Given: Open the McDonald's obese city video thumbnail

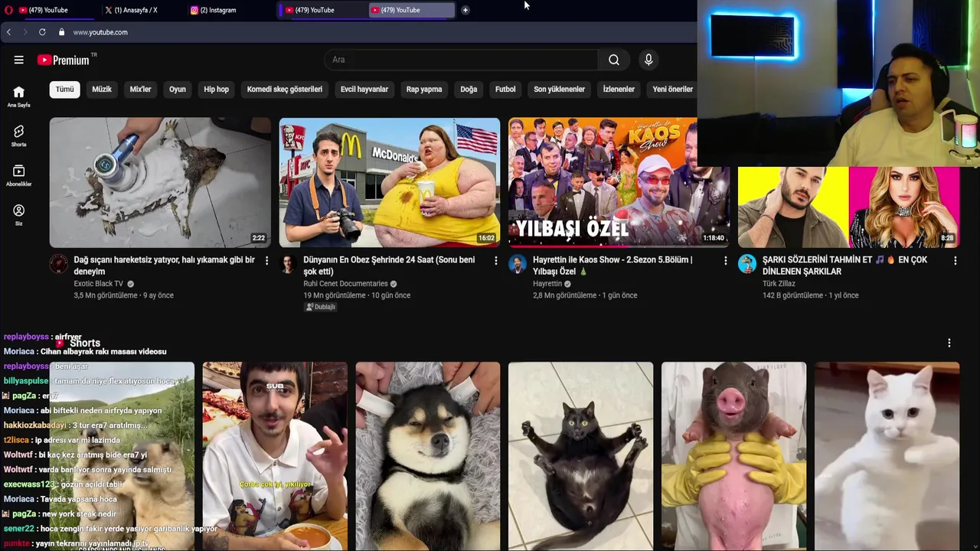Looking at the screenshot, I should click(x=390, y=182).
